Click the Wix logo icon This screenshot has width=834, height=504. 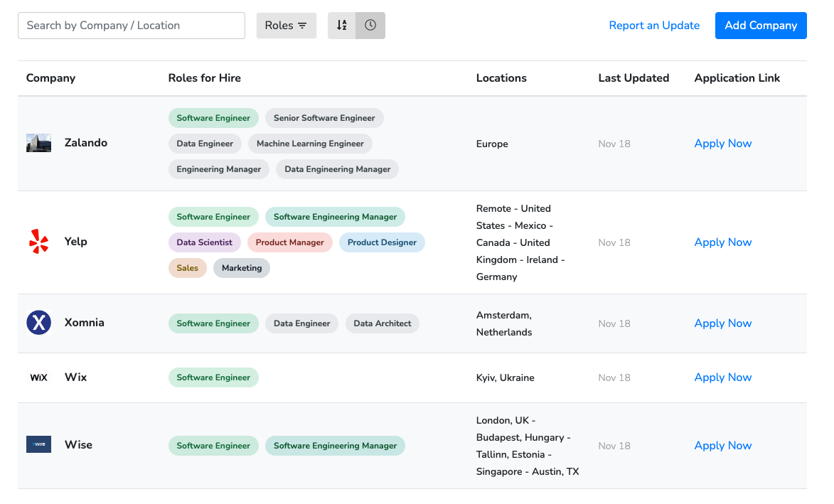(39, 377)
